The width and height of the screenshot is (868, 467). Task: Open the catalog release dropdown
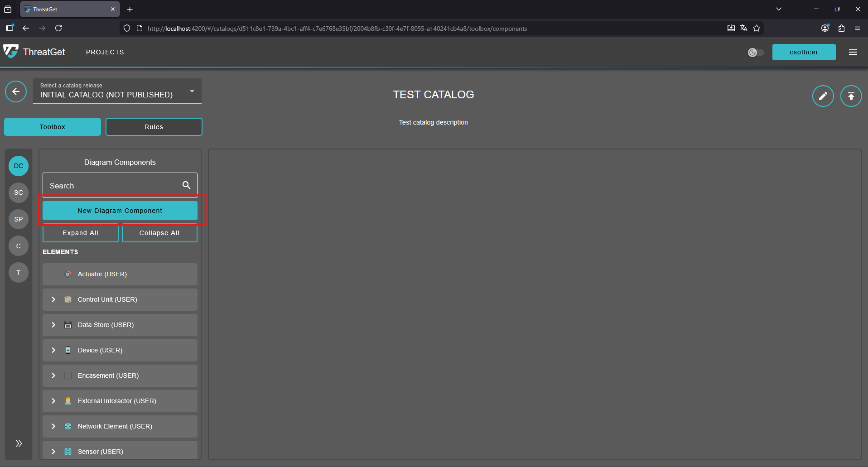click(191, 91)
